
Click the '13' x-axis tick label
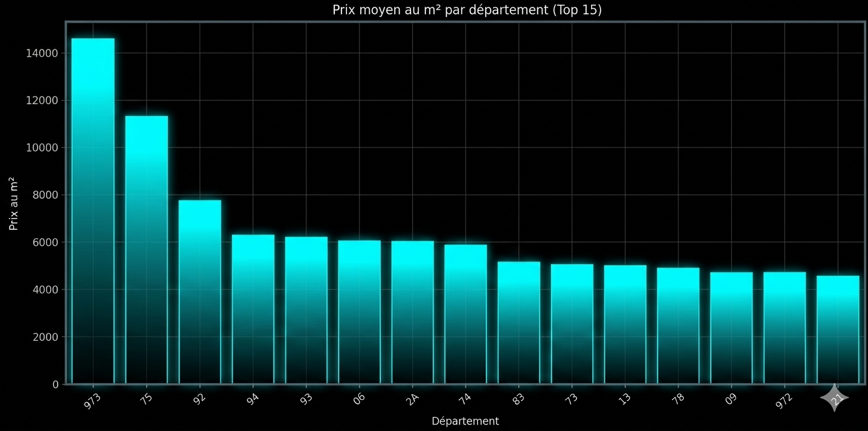625,399
